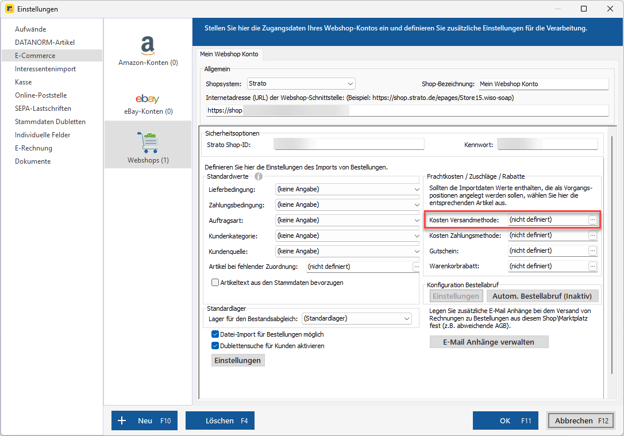Click the info icon beside Standardwerte

258,176
